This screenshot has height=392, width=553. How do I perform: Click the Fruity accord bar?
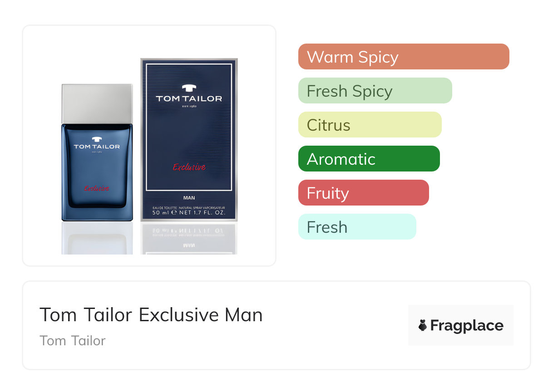pos(364,193)
